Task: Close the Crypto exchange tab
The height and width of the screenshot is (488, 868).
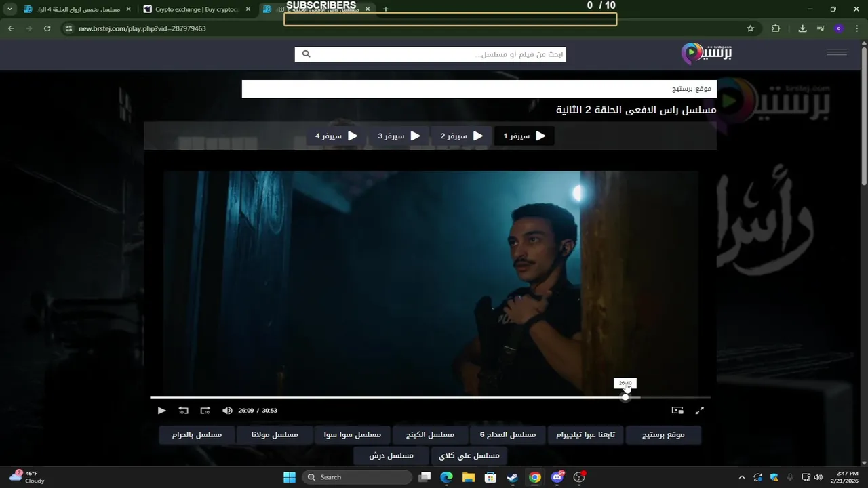Action: (248, 9)
